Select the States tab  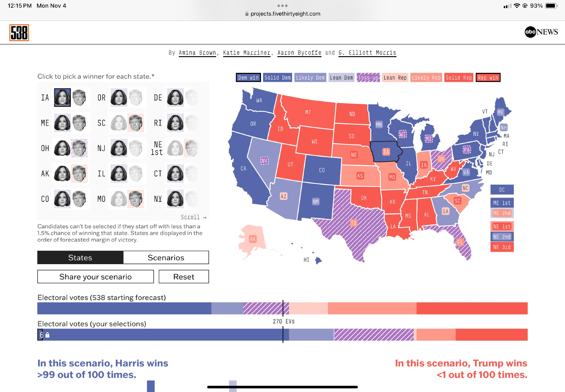[80, 257]
